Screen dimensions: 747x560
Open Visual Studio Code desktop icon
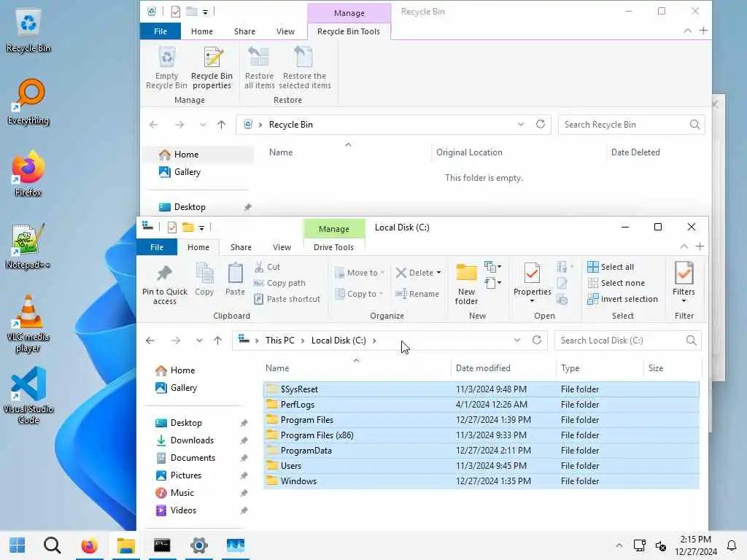(x=28, y=395)
